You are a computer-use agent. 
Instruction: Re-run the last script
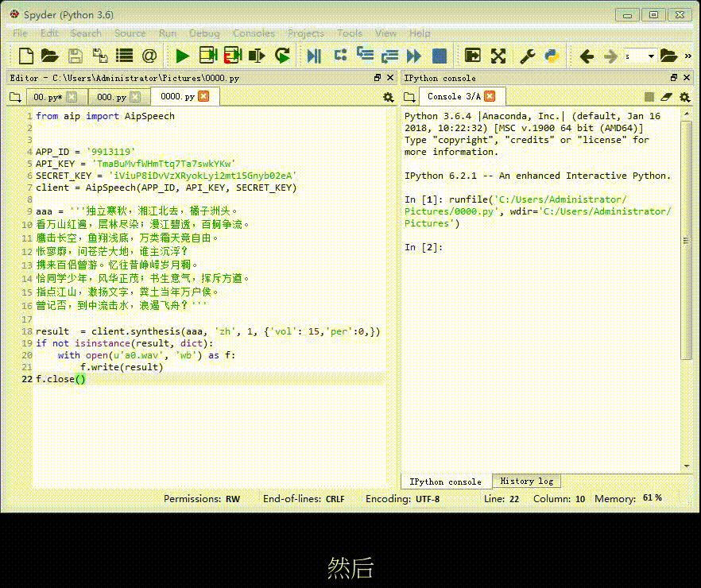pyautogui.click(x=282, y=56)
